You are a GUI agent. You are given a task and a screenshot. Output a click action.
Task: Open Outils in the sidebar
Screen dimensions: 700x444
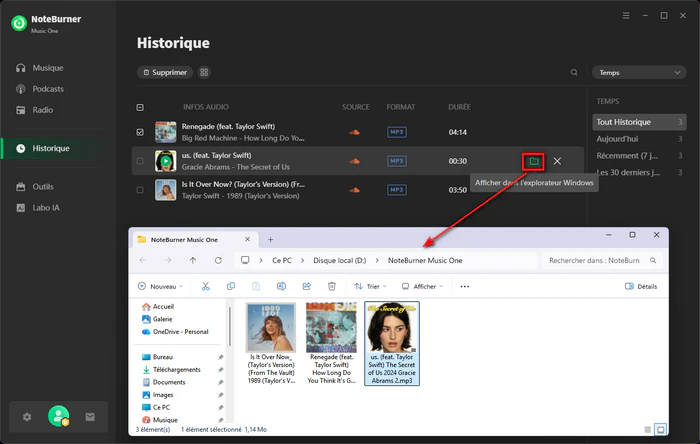(42, 187)
